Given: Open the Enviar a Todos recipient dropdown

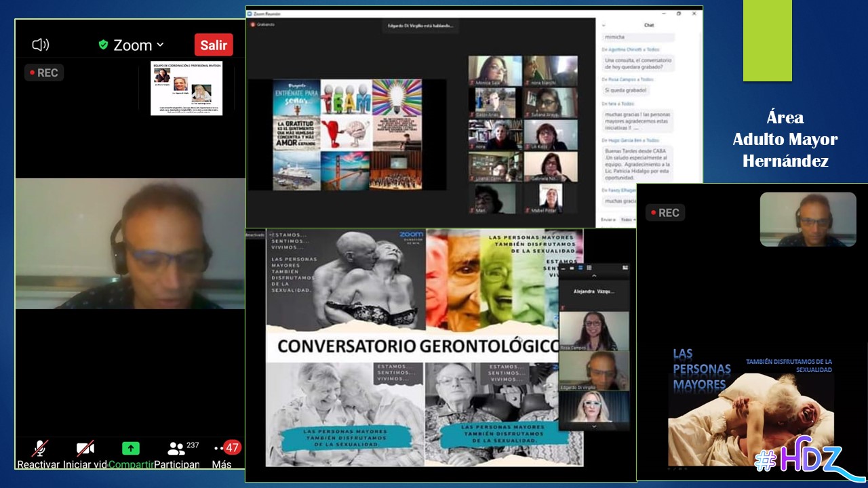Looking at the screenshot, I should pos(627,220).
